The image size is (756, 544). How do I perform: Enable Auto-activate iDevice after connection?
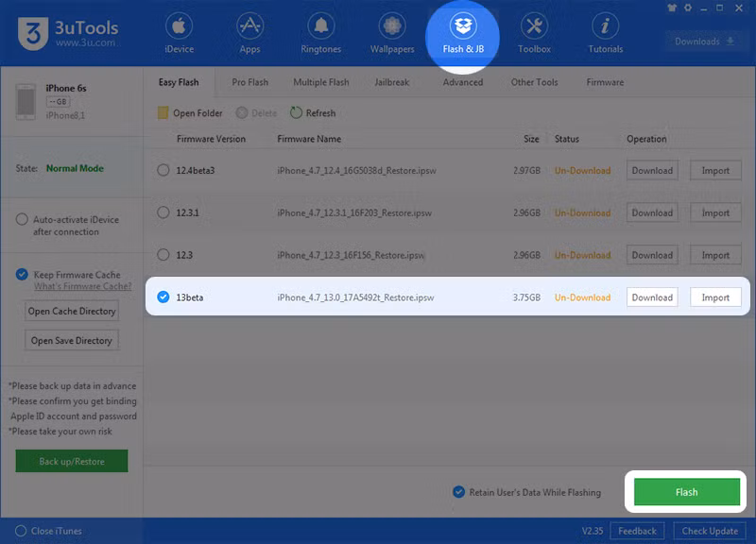(22, 220)
